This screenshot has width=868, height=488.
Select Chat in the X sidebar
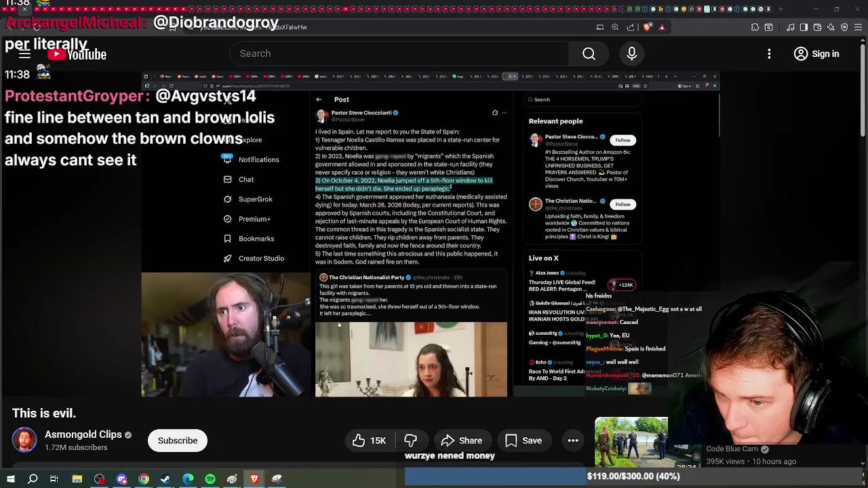239,179
